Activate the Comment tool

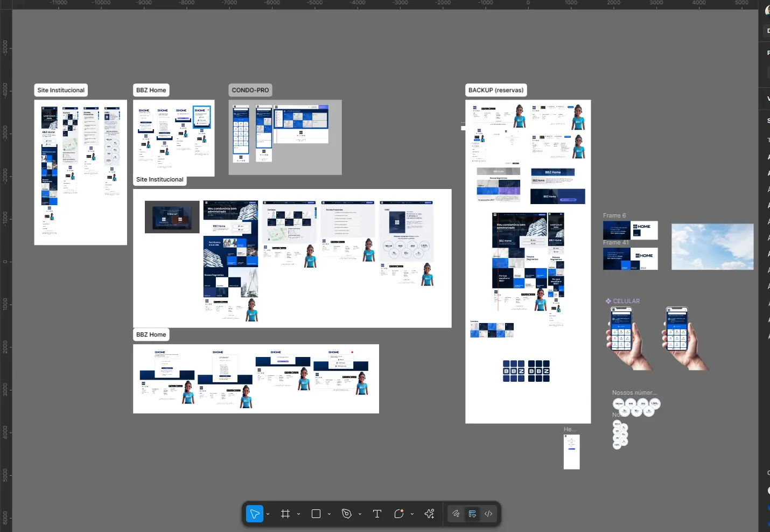pos(399,514)
